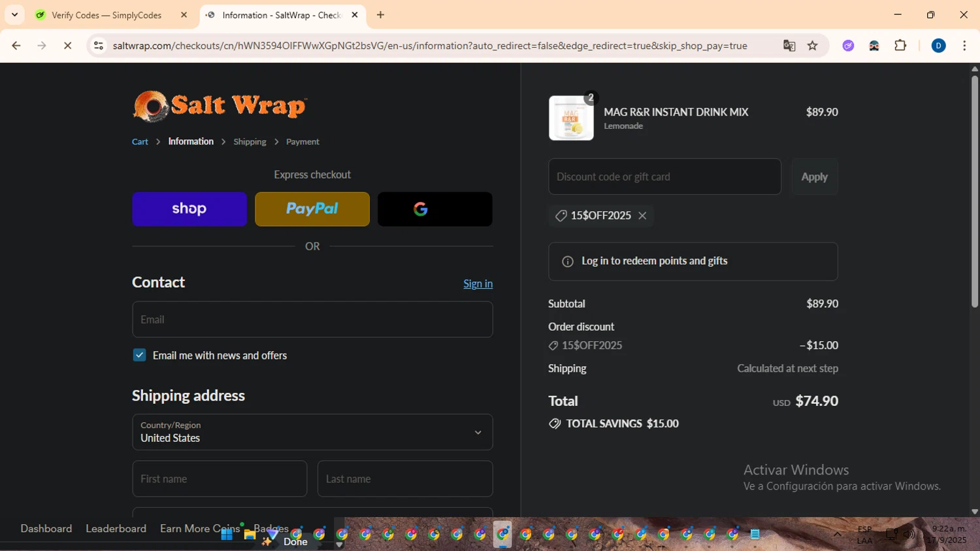Image resolution: width=980 pixels, height=551 pixels.
Task: Open the Chrome profile D avatar
Action: click(938, 46)
